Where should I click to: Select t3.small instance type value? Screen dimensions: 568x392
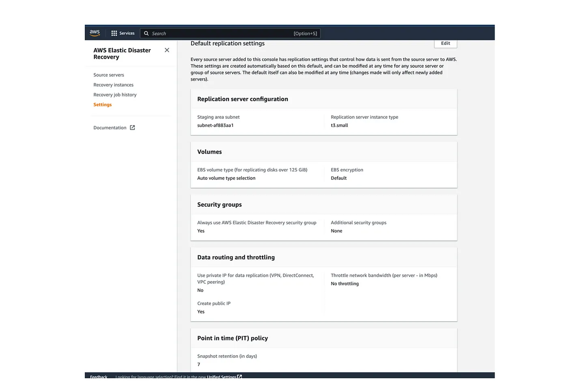click(339, 125)
